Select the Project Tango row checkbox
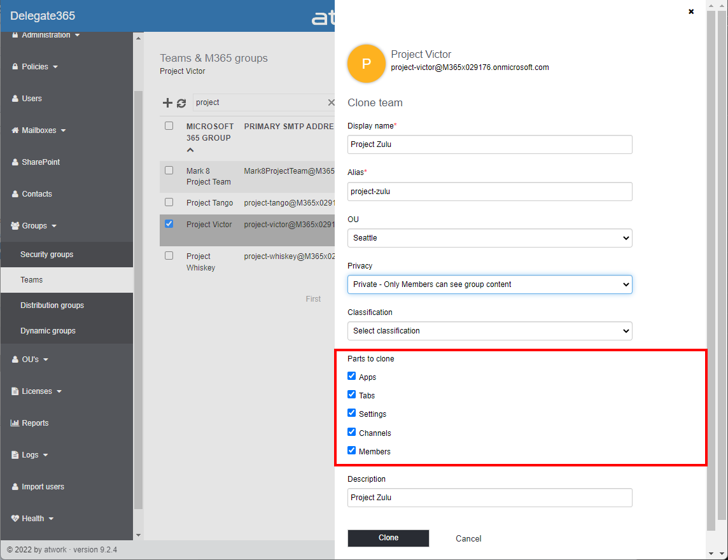Screen dimensions: 728x560 [169, 202]
